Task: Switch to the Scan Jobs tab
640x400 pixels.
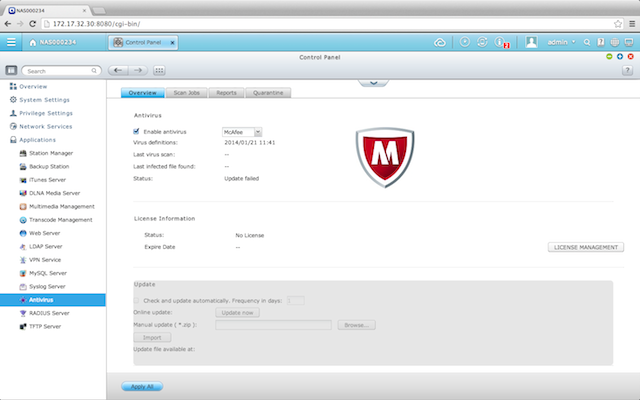Action: click(x=187, y=92)
